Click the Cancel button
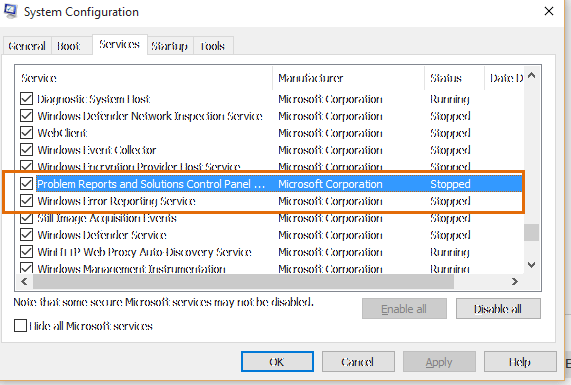This screenshot has width=571, height=385. [358, 362]
